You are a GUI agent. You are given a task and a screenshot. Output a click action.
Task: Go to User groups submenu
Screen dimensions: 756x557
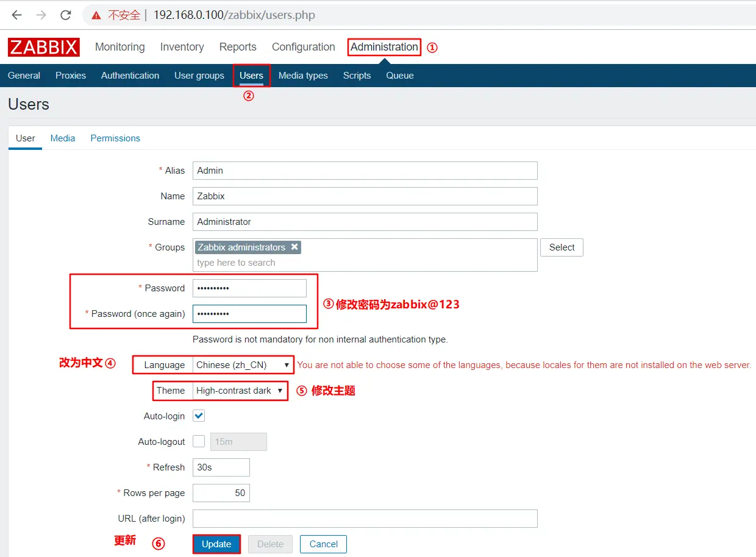tap(199, 76)
